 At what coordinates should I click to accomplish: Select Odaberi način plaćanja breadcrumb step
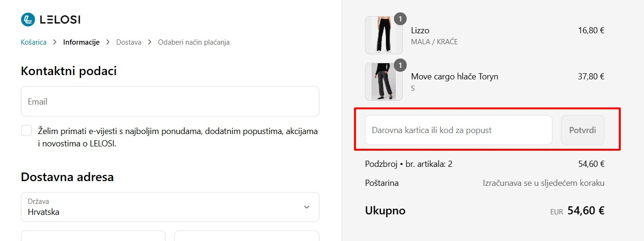[194, 42]
